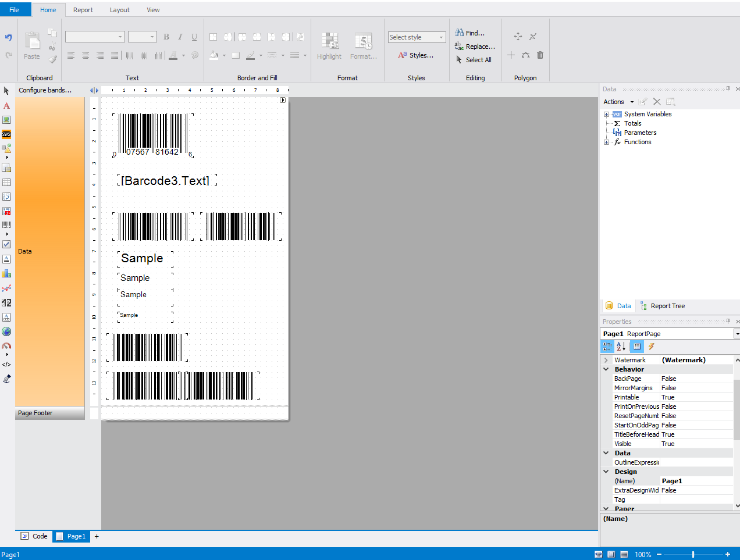Switch to the Report ribbon tab
Viewport: 740px width, 560px height.
tap(83, 10)
